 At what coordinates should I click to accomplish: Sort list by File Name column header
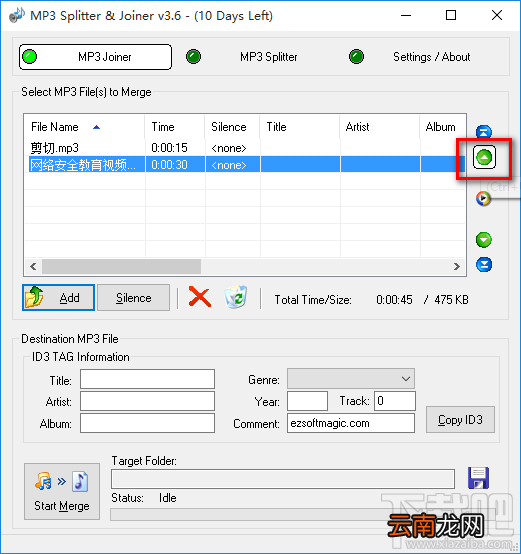(x=84, y=127)
